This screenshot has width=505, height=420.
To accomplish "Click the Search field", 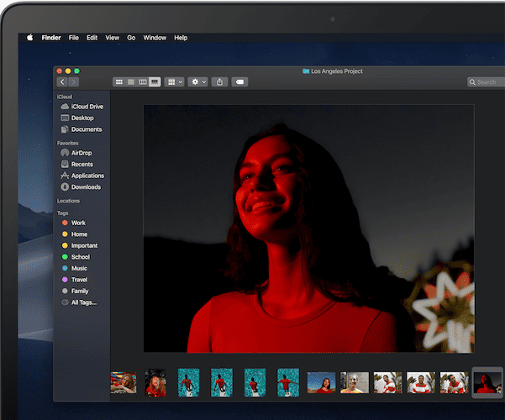I will [x=486, y=81].
